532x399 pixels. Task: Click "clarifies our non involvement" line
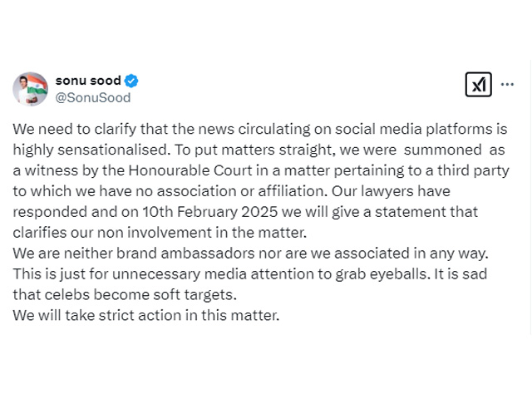tap(108, 233)
